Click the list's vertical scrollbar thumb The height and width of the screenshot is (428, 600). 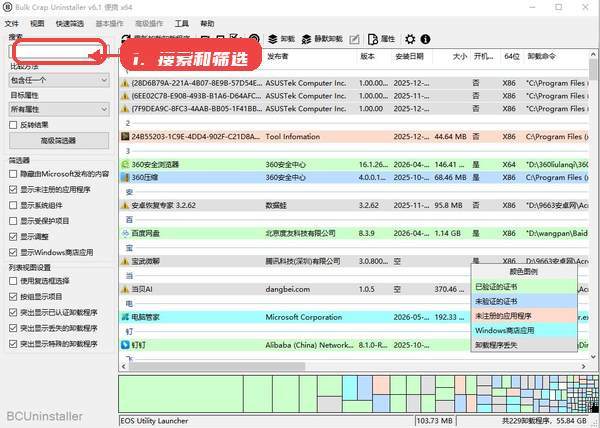click(593, 70)
